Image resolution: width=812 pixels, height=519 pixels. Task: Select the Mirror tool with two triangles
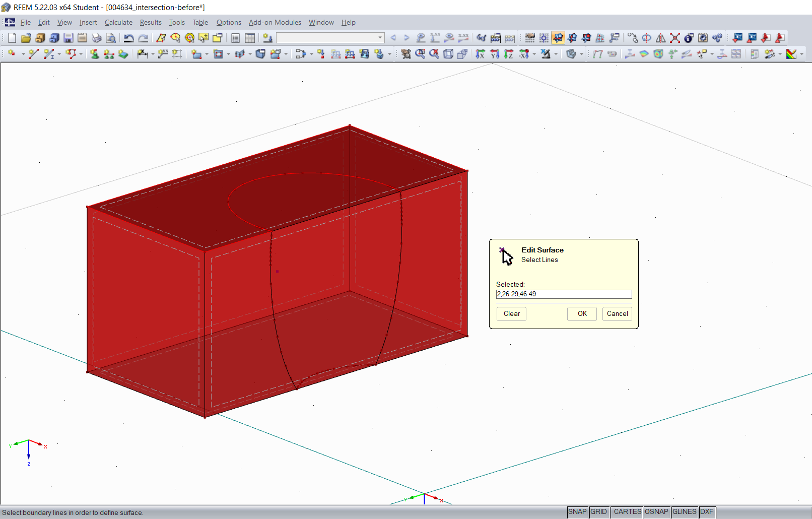(661, 38)
